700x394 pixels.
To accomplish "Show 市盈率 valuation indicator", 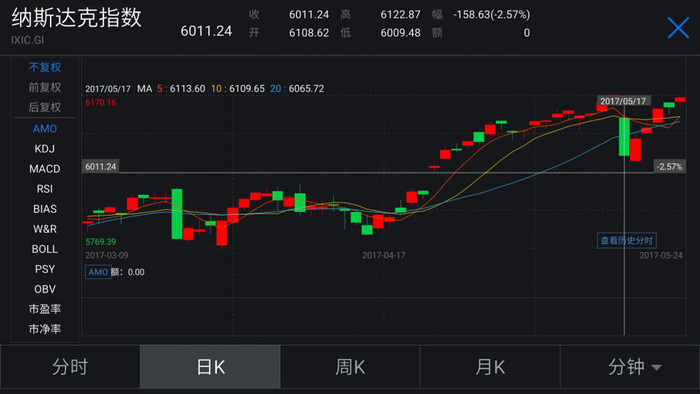I will point(45,309).
